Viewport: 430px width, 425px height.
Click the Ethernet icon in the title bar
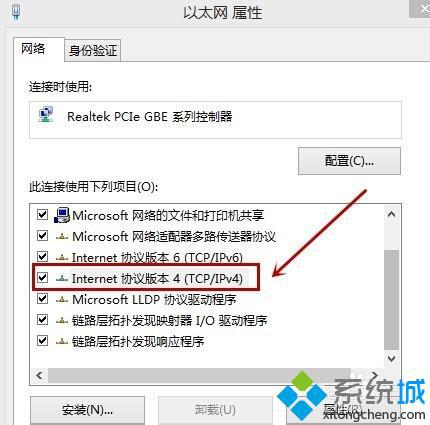[x=16, y=12]
